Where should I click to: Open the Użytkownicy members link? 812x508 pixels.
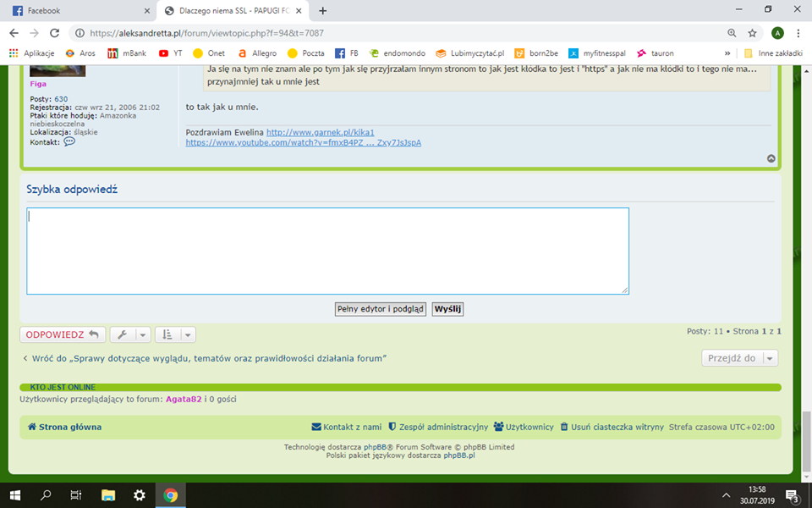pyautogui.click(x=524, y=427)
